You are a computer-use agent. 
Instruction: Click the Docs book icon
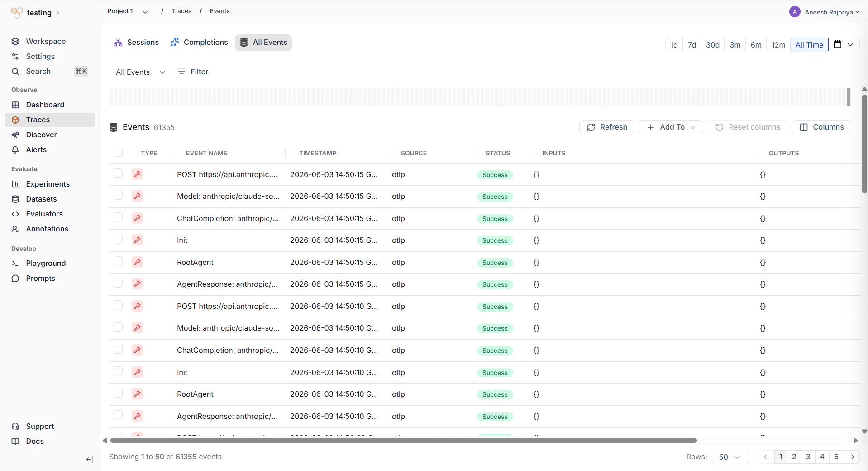pyautogui.click(x=15, y=442)
